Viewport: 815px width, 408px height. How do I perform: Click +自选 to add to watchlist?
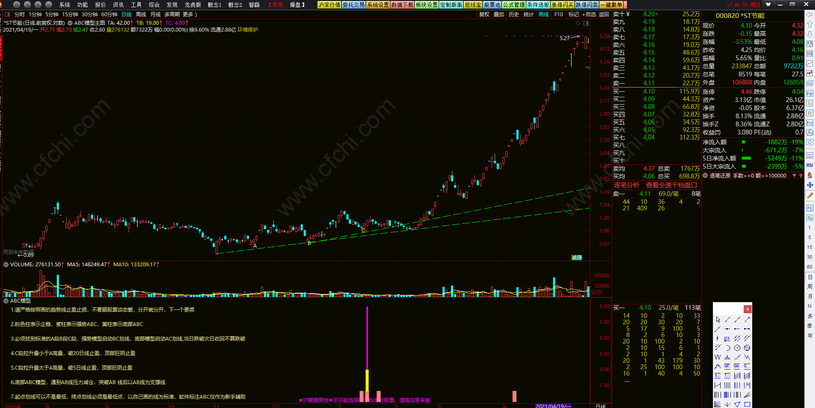(589, 15)
